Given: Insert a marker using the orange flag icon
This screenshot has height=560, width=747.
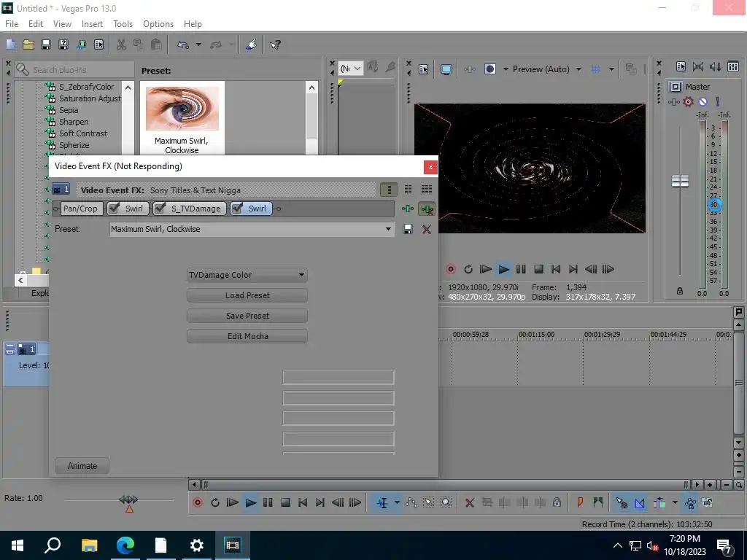Looking at the screenshot, I should tap(580, 502).
